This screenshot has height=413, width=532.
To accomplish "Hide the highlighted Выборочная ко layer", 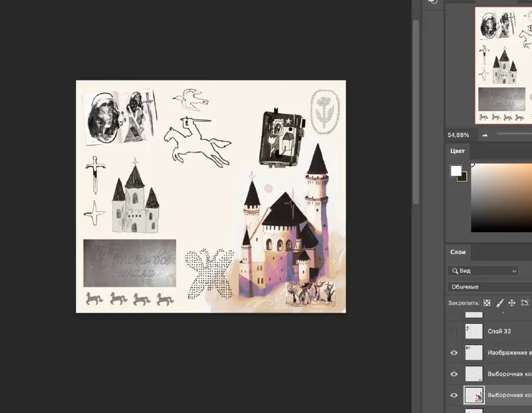I will 454,395.
